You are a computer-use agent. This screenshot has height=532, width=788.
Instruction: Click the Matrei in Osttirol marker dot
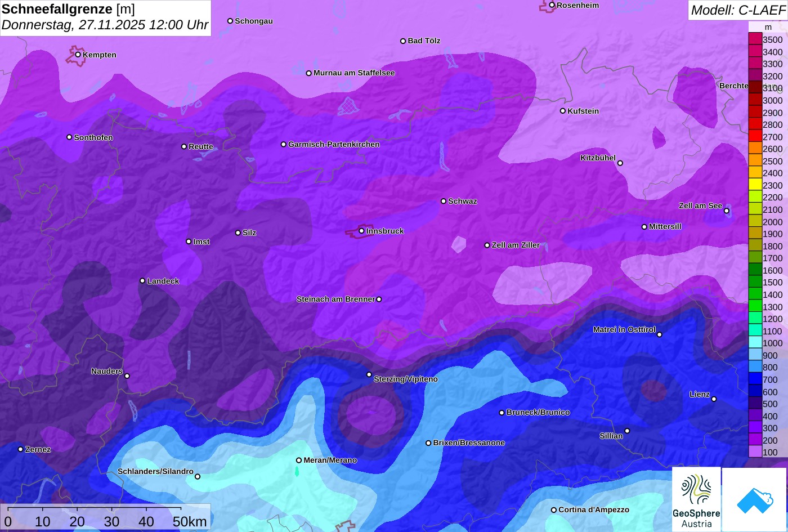pos(660,334)
